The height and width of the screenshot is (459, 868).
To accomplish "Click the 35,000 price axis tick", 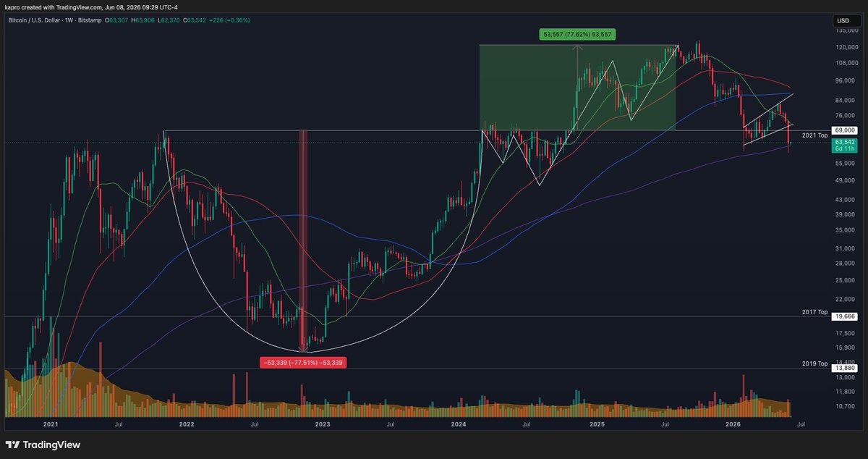I will [845, 230].
